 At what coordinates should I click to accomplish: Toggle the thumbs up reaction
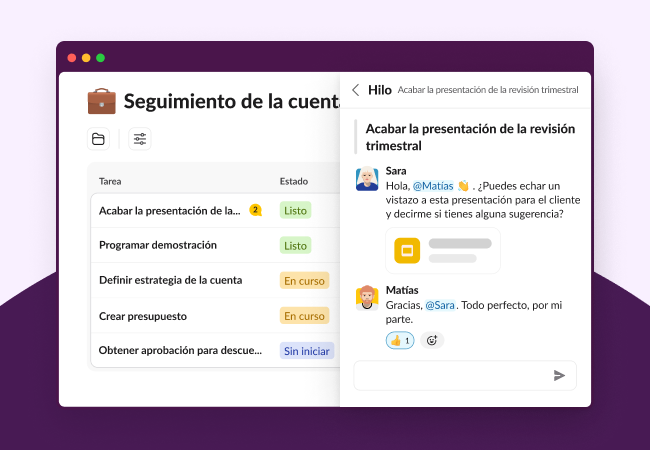pyautogui.click(x=400, y=340)
